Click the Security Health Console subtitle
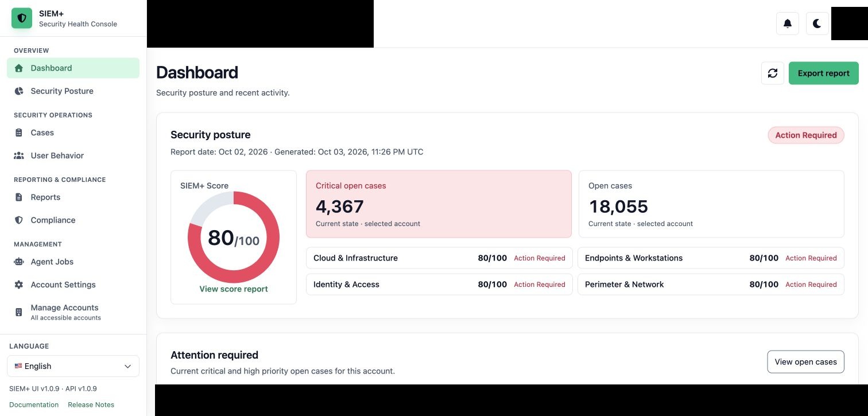The width and height of the screenshot is (868, 416). 78,24
